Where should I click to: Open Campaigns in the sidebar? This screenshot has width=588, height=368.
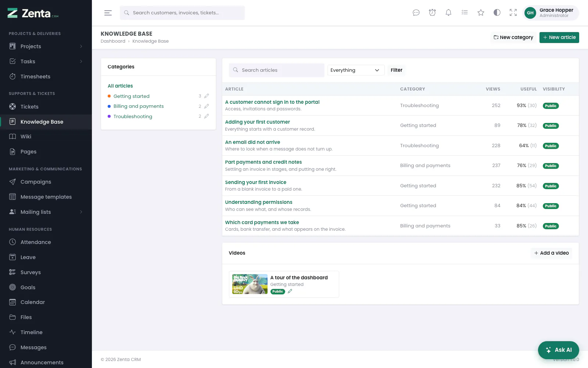pos(46,182)
